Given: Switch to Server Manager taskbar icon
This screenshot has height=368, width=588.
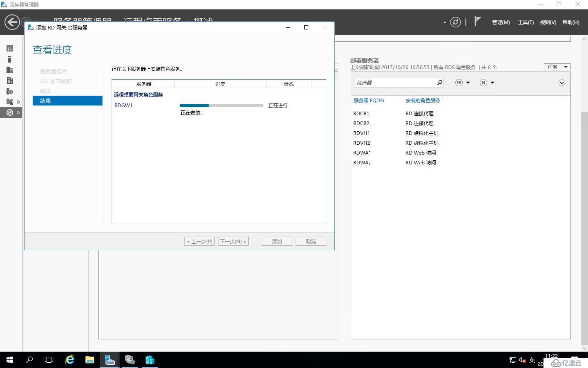Looking at the screenshot, I should point(109,360).
